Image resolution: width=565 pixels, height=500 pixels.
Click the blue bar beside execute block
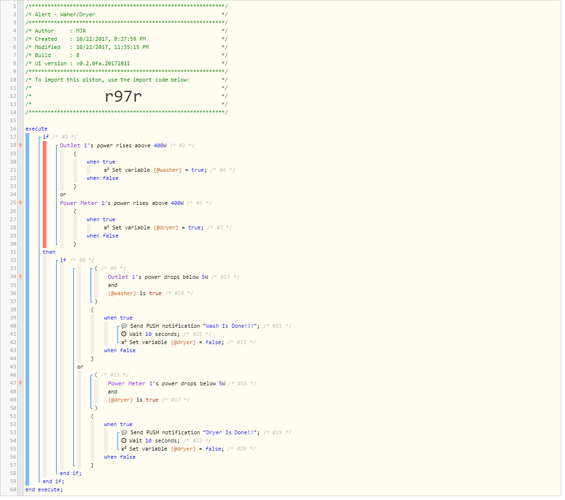[x=27, y=311]
